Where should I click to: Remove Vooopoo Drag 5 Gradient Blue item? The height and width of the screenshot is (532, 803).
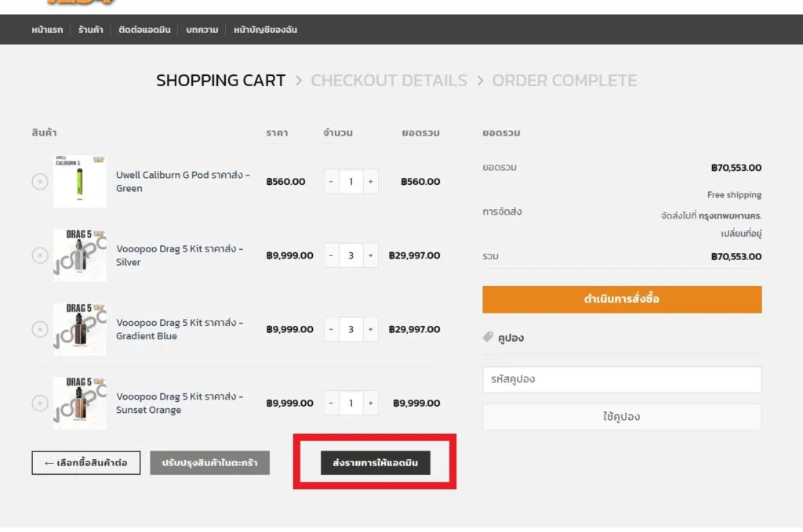(x=40, y=329)
